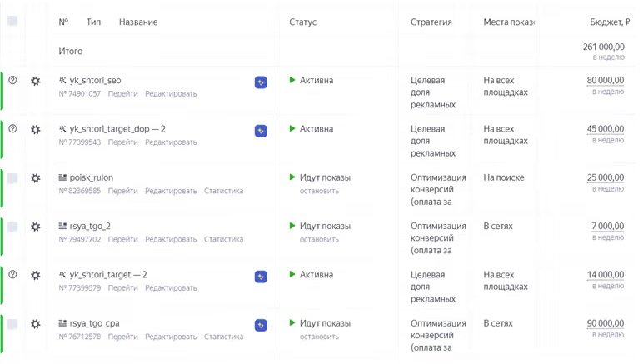Open gear menu for poisk_rulon campaign
Image resolution: width=643 pixels, height=364 pixels.
coord(35,178)
